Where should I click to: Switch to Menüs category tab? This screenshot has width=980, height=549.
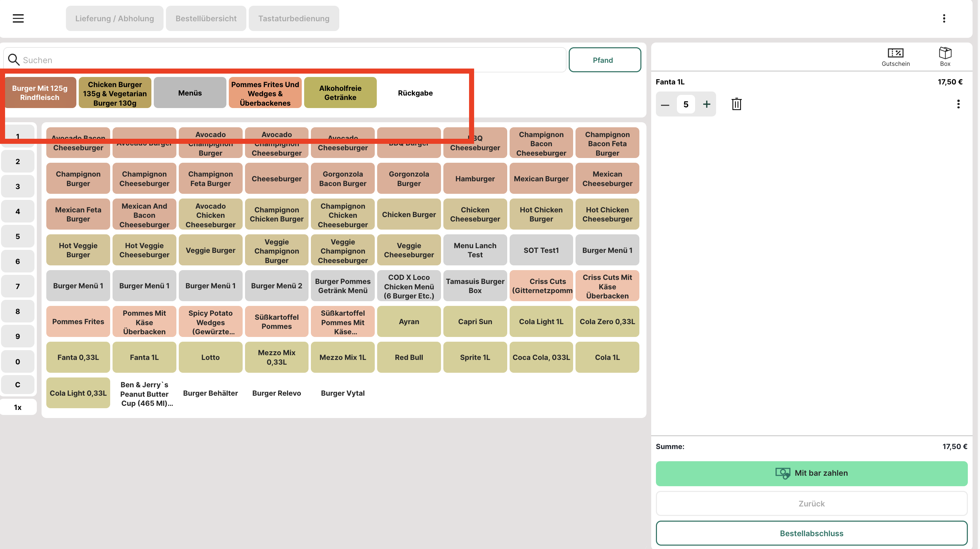point(190,93)
